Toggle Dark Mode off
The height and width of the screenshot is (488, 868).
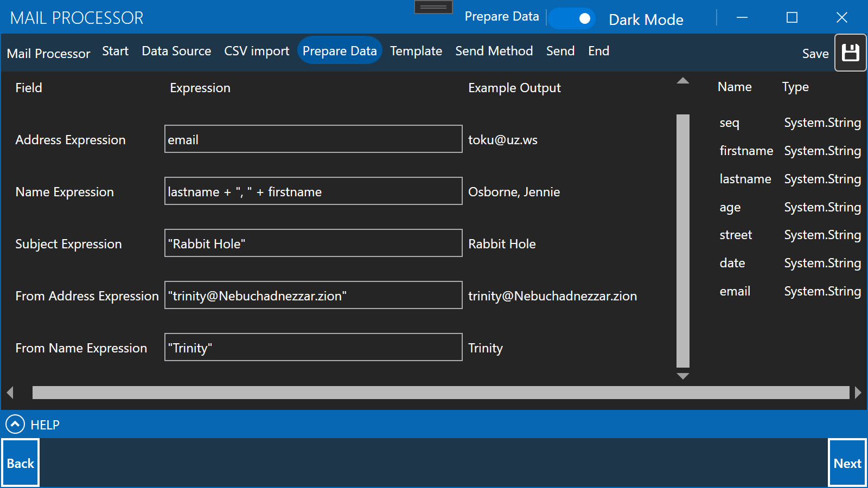pyautogui.click(x=572, y=18)
